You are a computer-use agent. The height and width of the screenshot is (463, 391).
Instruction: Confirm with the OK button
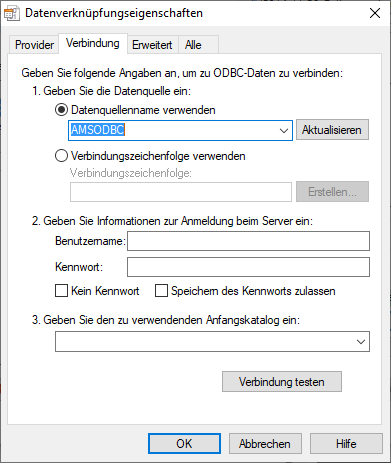[x=184, y=444]
